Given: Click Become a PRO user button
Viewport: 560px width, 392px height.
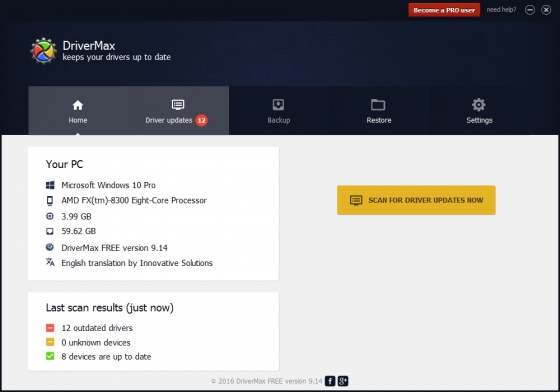Looking at the screenshot, I should click(444, 10).
